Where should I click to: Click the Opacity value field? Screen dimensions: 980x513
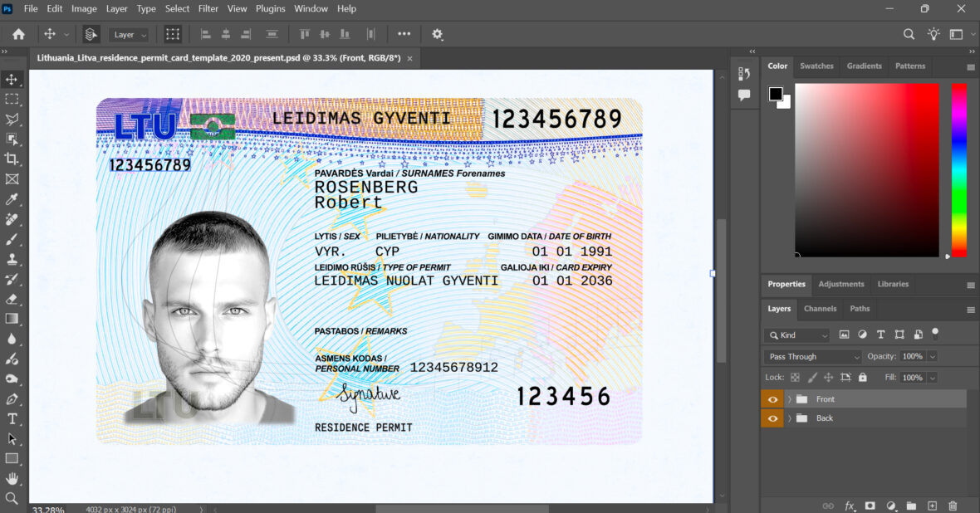coord(914,356)
